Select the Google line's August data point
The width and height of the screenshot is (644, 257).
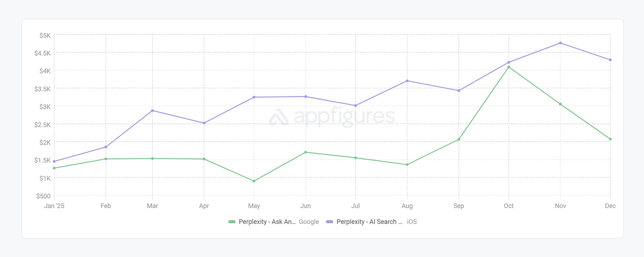coord(407,165)
